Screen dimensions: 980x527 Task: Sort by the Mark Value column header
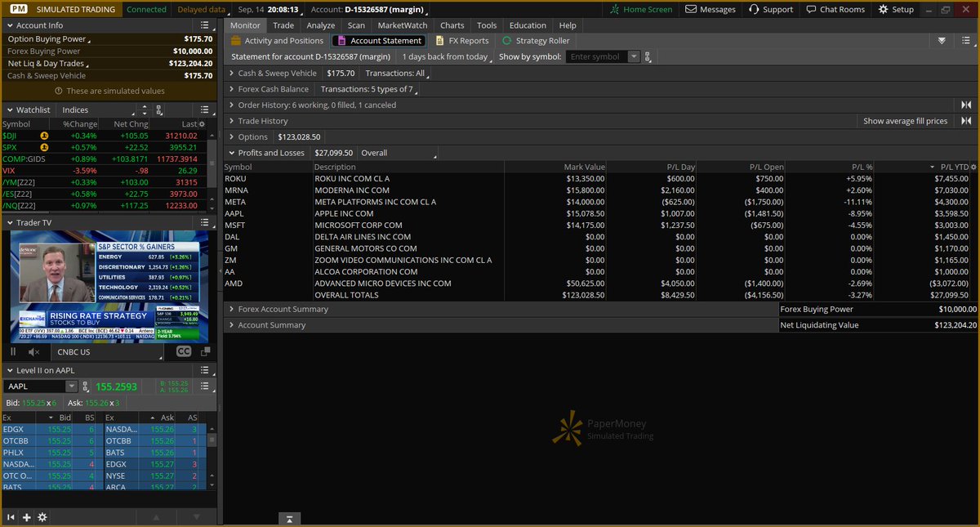(x=585, y=167)
